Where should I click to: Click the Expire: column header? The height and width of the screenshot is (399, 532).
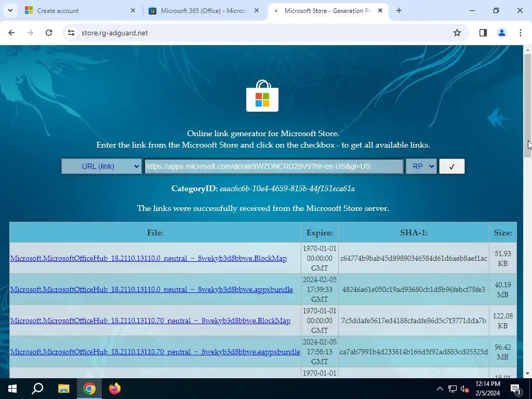click(320, 232)
